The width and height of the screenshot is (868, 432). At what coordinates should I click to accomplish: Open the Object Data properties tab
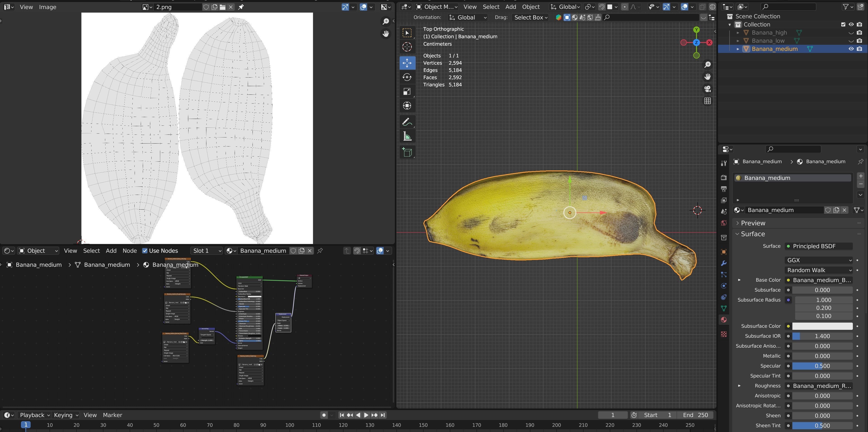pos(723,308)
